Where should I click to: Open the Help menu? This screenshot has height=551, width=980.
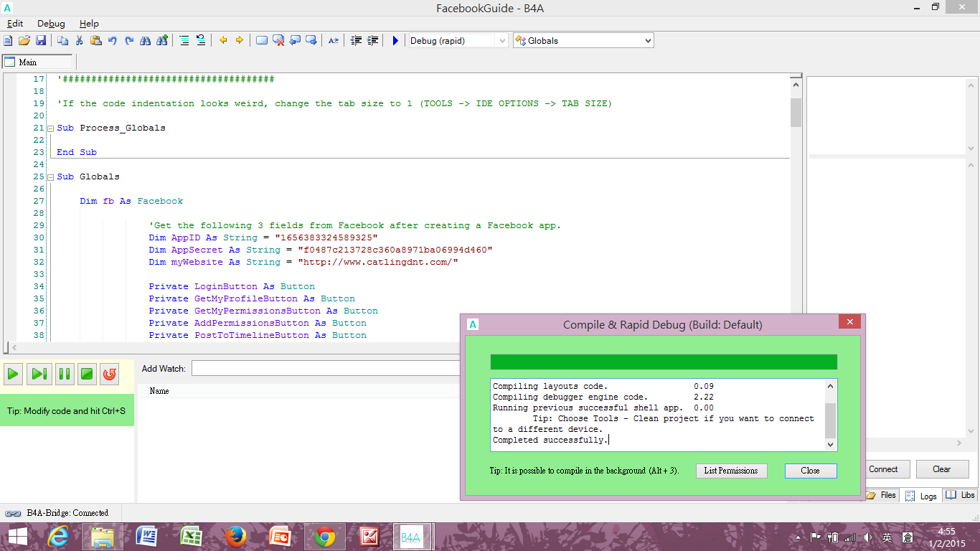89,24
